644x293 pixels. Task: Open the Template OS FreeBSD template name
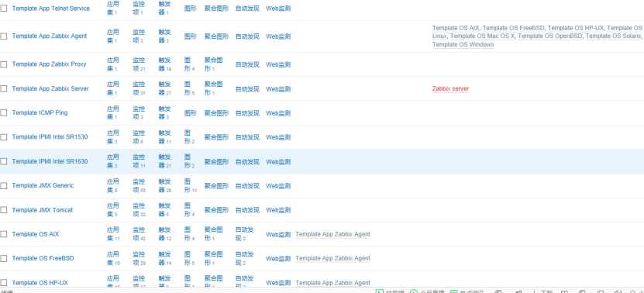pos(43,258)
